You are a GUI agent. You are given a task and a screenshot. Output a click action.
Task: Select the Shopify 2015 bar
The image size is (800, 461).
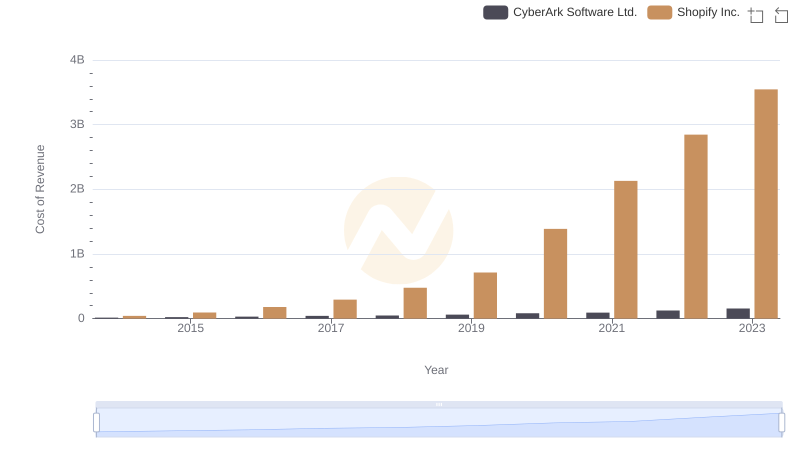click(x=205, y=315)
